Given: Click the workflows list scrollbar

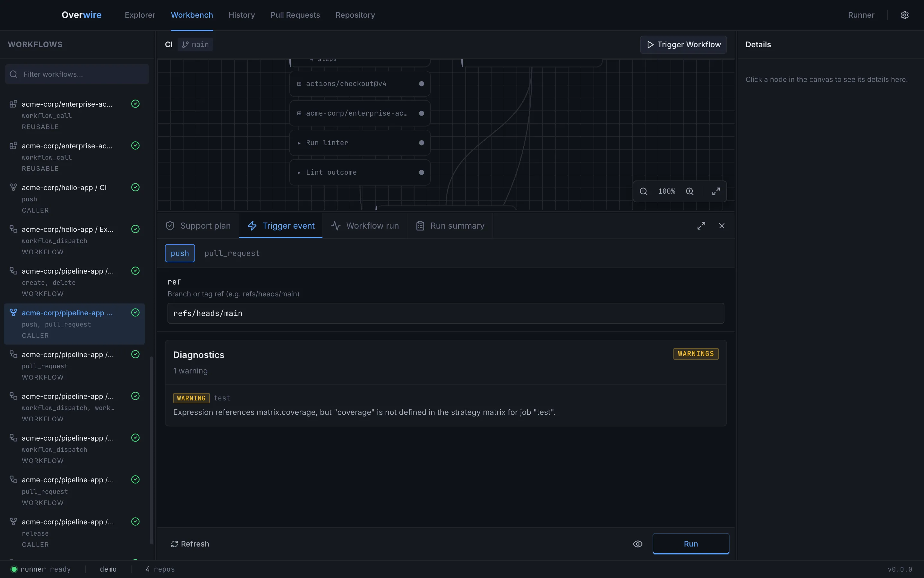Looking at the screenshot, I should pyautogui.click(x=151, y=450).
